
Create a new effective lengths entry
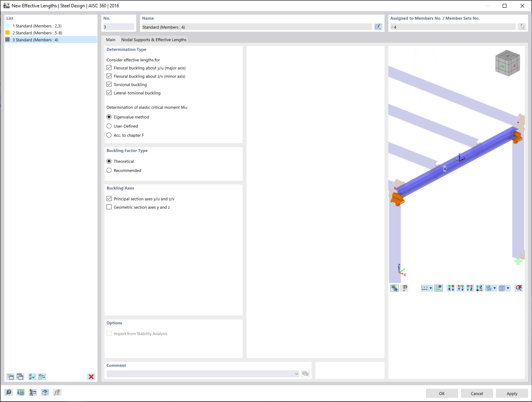(10, 377)
